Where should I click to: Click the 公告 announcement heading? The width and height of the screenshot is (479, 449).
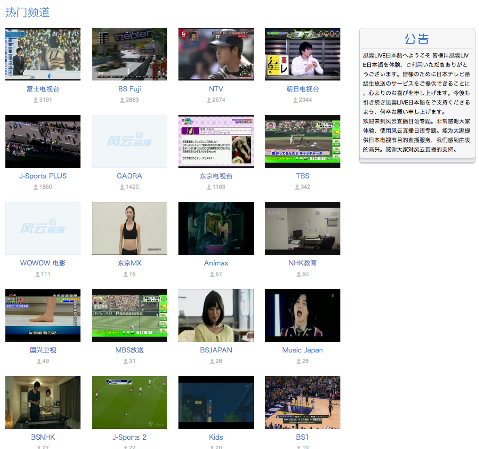pos(417,39)
